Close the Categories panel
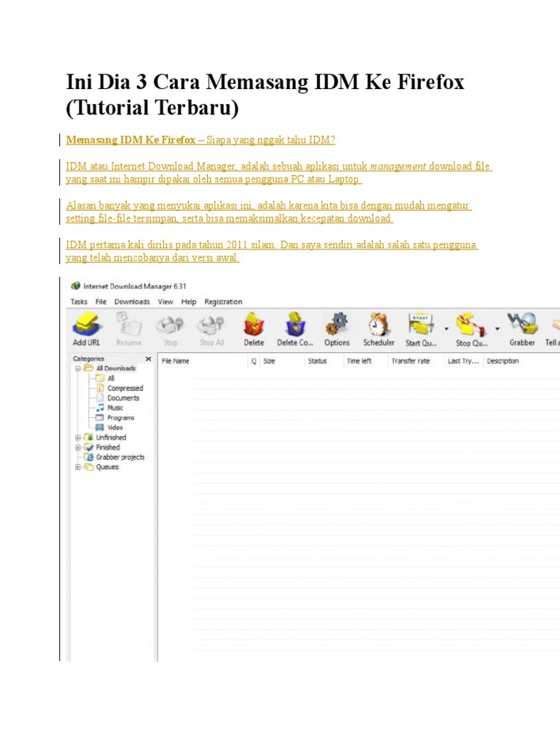This screenshot has height=747, width=560. pos(148,359)
